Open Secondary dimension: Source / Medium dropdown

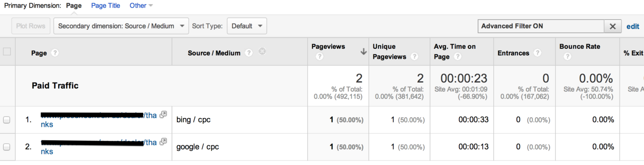[x=121, y=26]
